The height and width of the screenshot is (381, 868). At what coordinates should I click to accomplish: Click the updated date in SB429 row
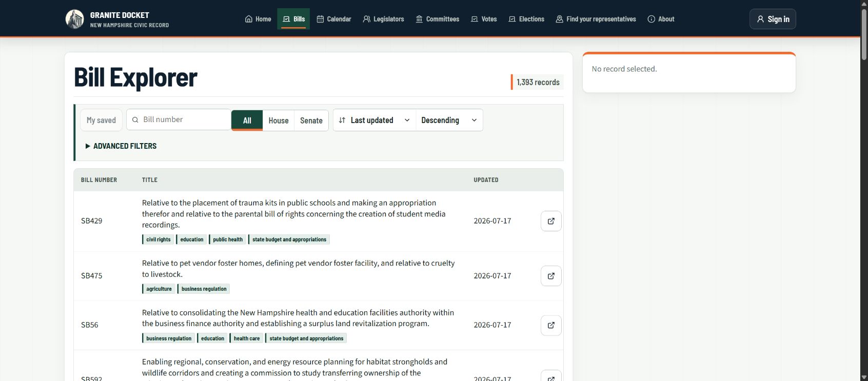tap(492, 221)
